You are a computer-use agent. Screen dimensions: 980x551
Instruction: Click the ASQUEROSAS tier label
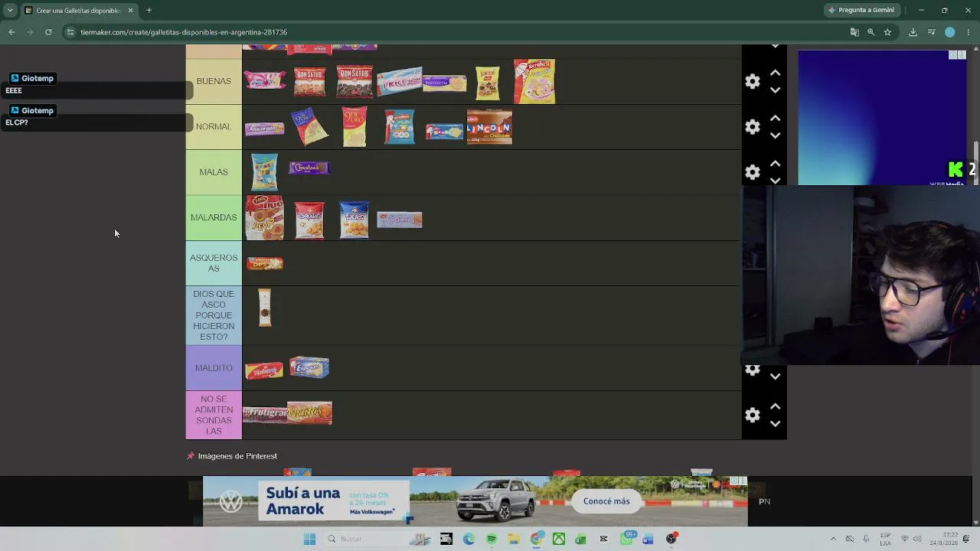214,263
